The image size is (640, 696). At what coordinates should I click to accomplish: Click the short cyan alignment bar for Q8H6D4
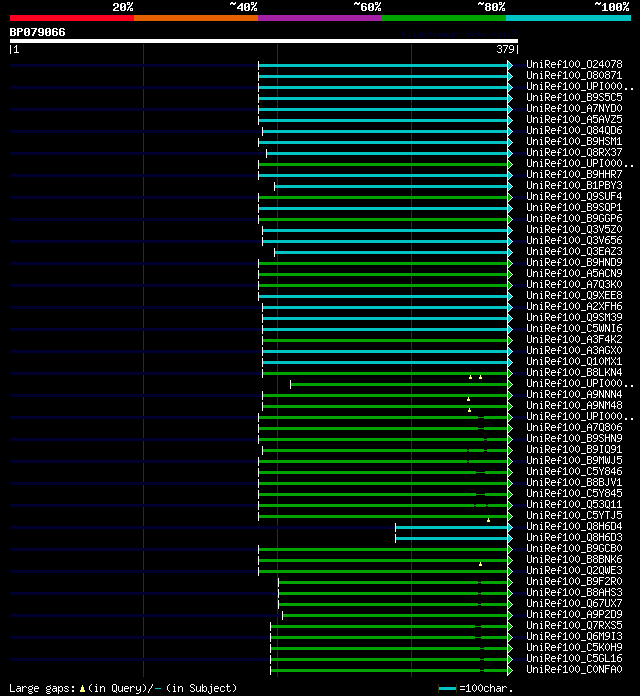(452, 527)
